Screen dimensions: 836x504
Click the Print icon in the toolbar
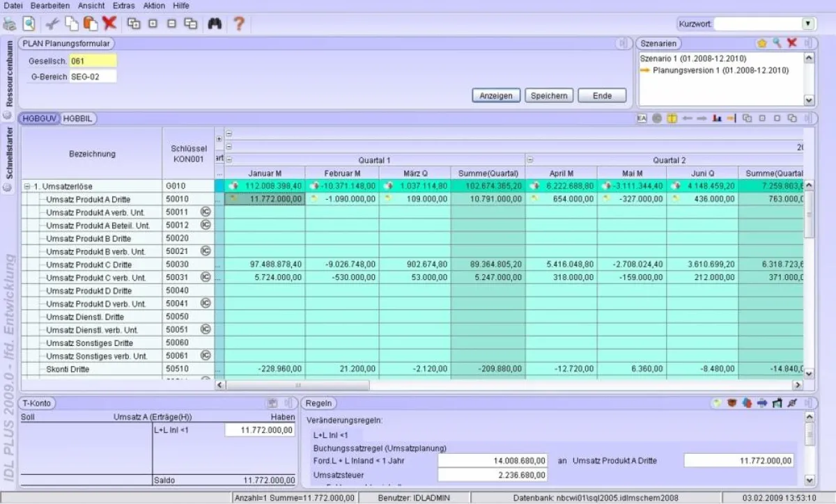coord(9,23)
